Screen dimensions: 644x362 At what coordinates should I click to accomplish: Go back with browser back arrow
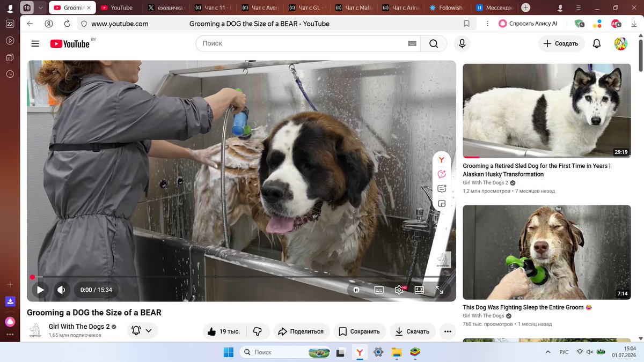30,24
